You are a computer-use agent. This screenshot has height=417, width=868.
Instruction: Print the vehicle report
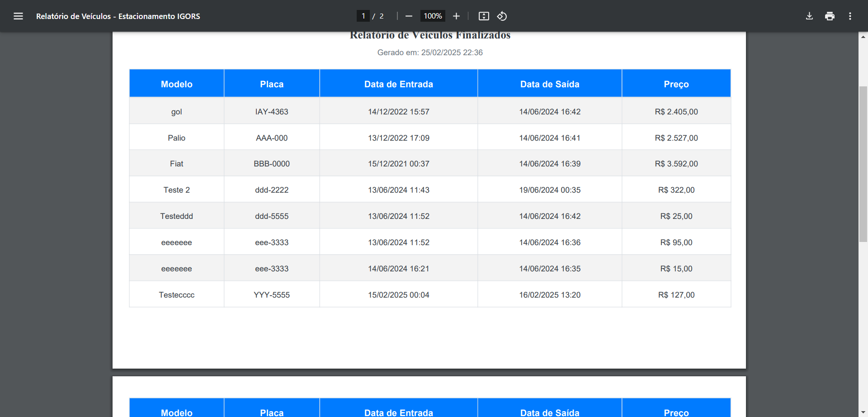click(x=830, y=16)
